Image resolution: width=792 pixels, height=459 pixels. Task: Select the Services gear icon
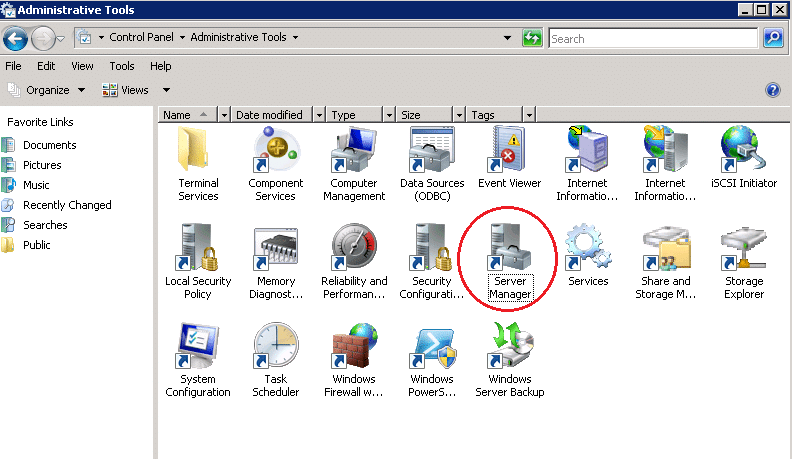pos(587,255)
